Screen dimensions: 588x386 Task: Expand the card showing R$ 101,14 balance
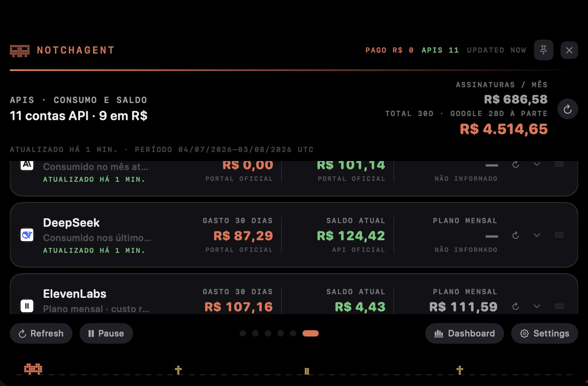pyautogui.click(x=537, y=164)
